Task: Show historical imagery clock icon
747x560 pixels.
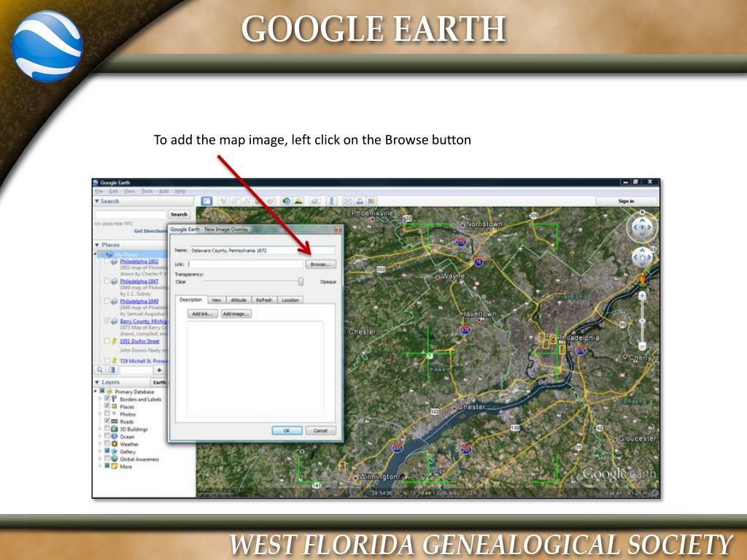Action: coord(286,201)
